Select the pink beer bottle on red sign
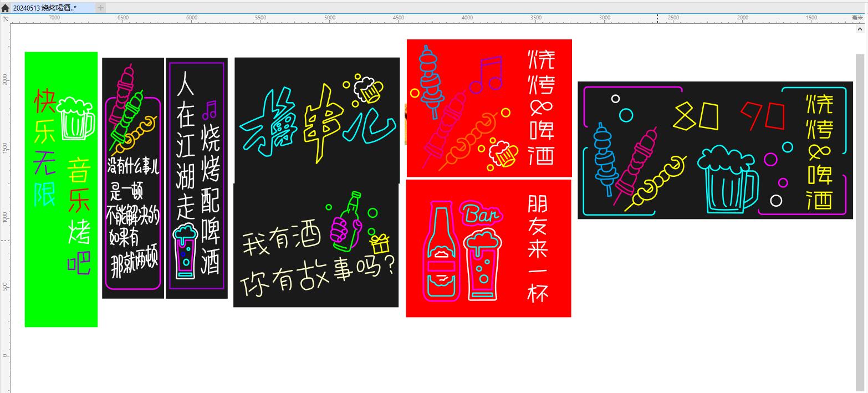 (442, 251)
